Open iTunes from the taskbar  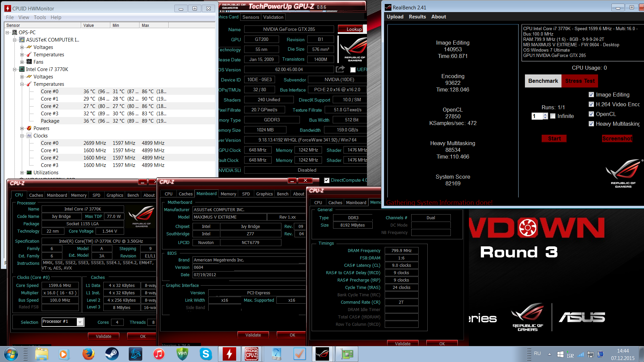159,354
